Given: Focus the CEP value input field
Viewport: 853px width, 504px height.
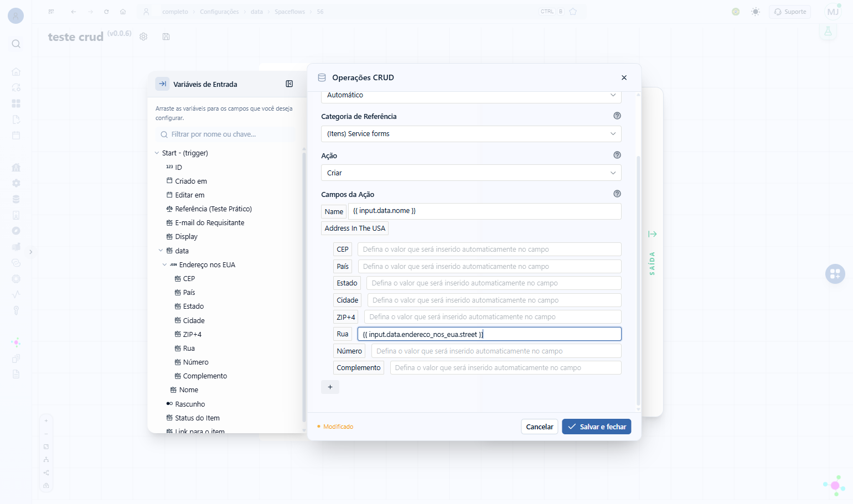Looking at the screenshot, I should [489, 250].
